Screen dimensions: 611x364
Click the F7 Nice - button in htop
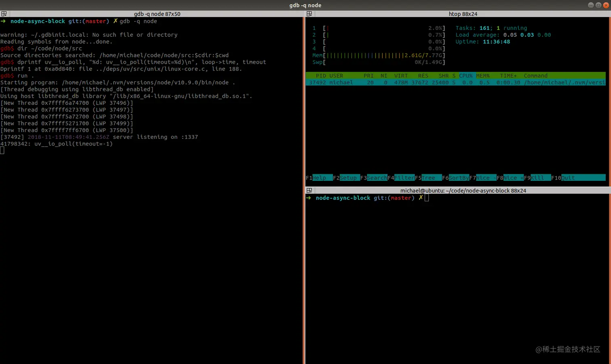tap(483, 178)
